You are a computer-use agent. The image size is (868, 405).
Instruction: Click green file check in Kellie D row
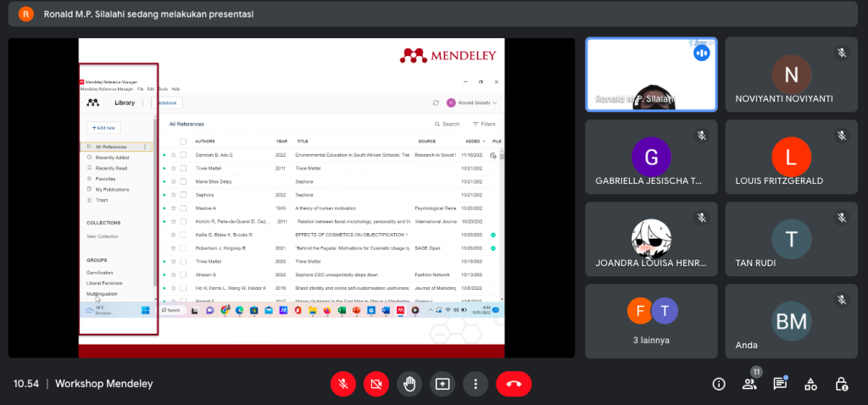tap(493, 236)
